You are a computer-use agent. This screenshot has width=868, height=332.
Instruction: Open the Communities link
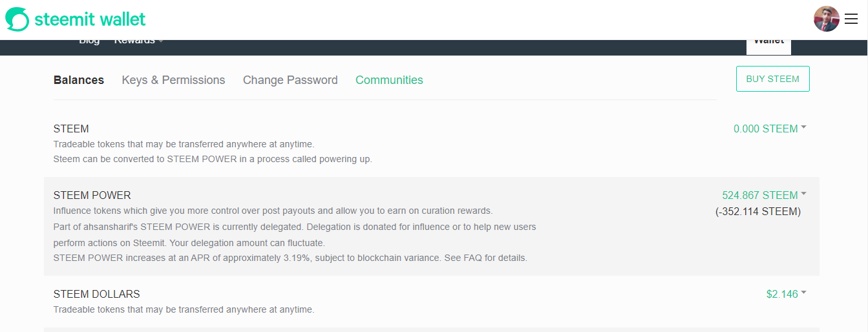389,80
